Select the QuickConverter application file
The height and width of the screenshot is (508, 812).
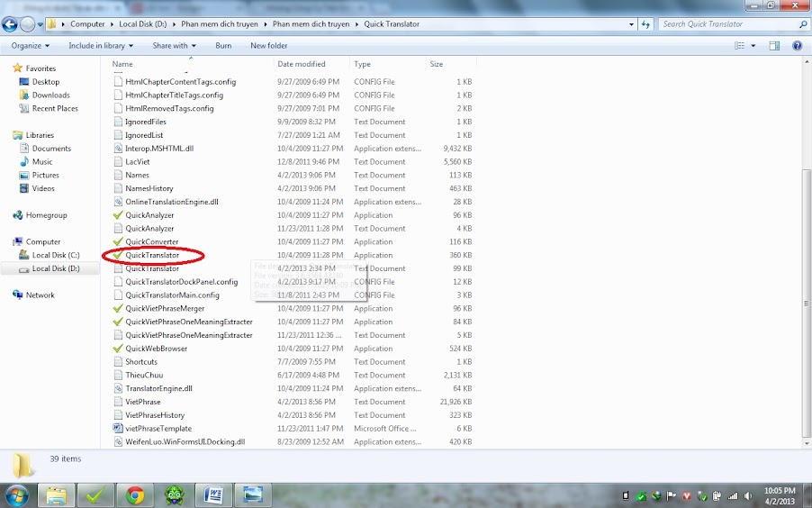[151, 241]
